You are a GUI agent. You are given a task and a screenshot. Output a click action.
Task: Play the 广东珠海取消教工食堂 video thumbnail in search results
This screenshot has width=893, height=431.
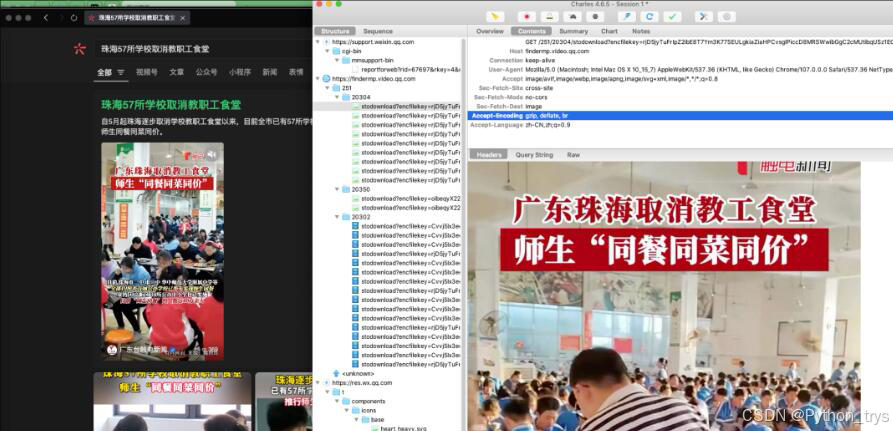[162, 251]
